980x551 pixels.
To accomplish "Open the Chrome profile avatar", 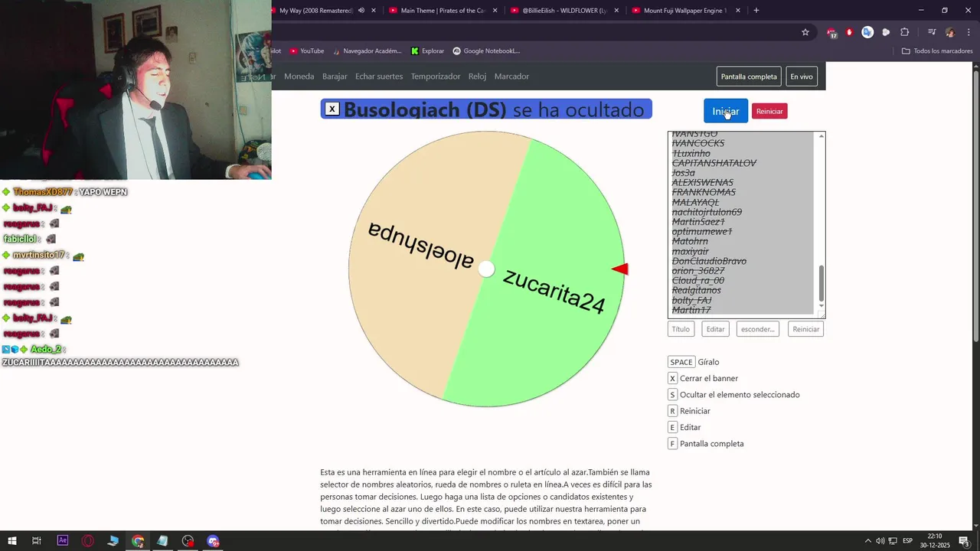I will click(950, 32).
